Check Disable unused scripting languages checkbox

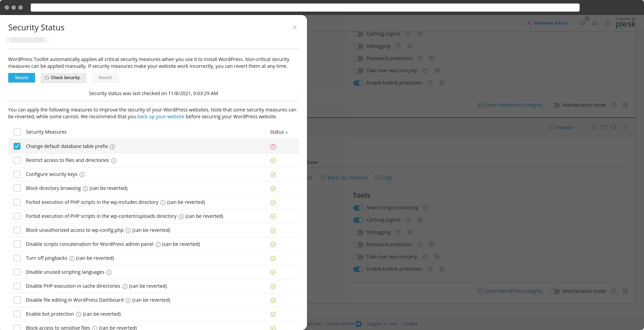tap(17, 272)
